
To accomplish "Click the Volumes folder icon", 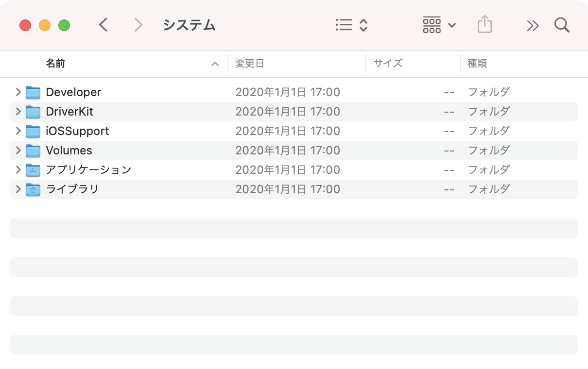I will [x=33, y=150].
